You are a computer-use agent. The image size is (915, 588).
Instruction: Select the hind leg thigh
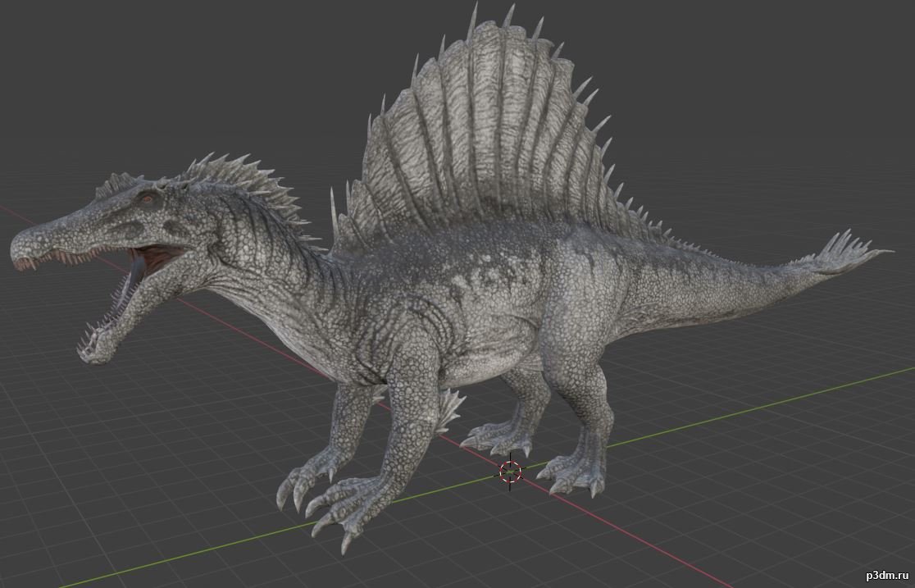574,328
